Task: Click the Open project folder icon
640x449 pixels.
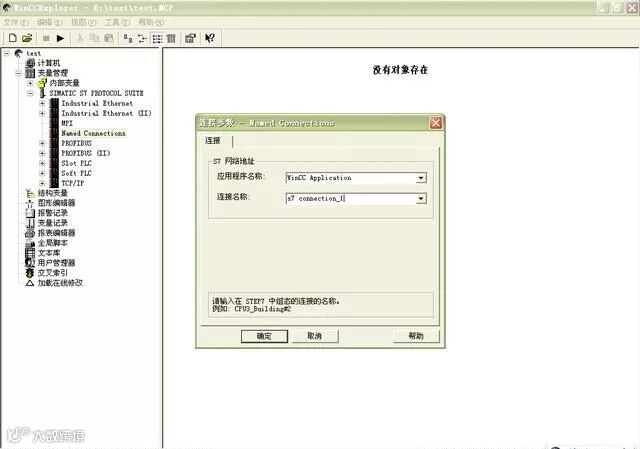Action: [x=27, y=38]
